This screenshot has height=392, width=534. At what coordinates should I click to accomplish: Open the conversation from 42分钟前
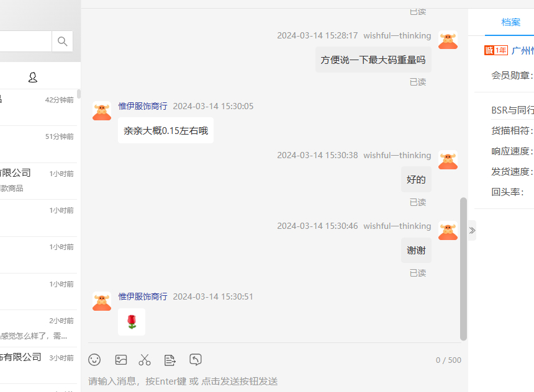click(x=38, y=107)
